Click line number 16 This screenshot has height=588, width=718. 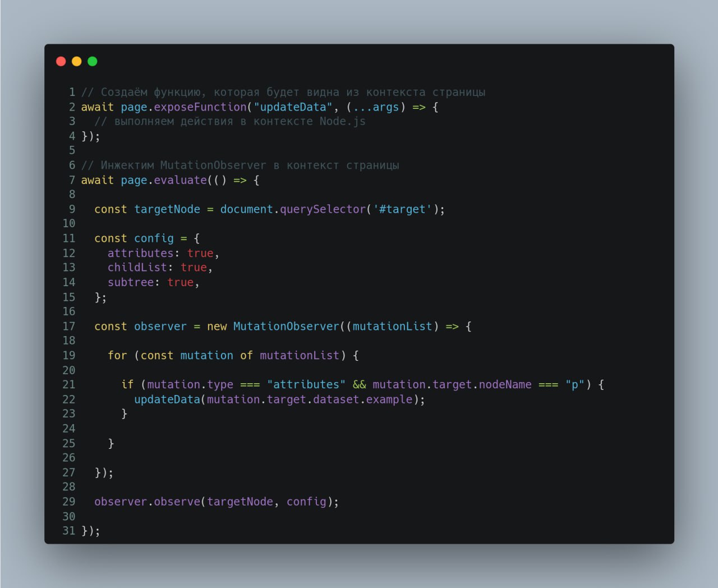click(x=69, y=311)
